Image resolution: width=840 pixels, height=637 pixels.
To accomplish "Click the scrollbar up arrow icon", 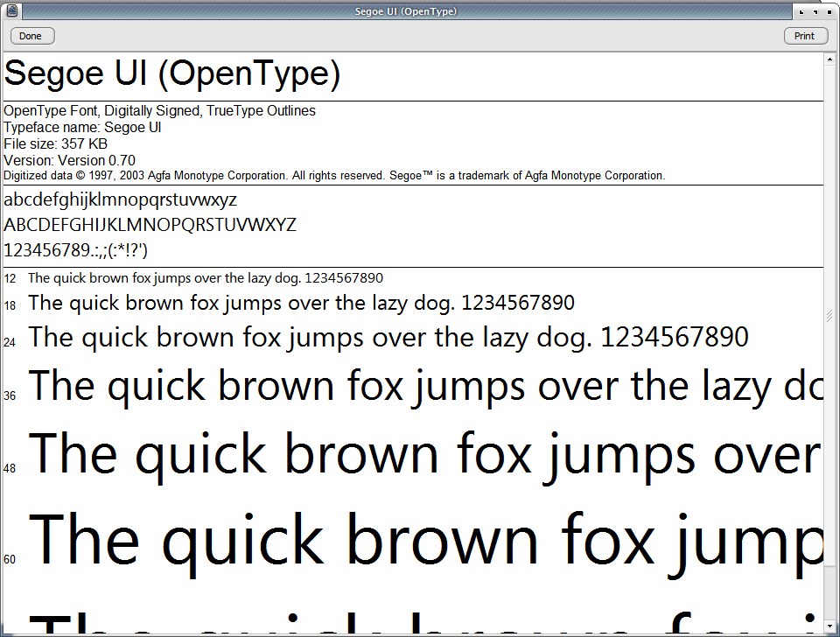I will pyautogui.click(x=830, y=57).
